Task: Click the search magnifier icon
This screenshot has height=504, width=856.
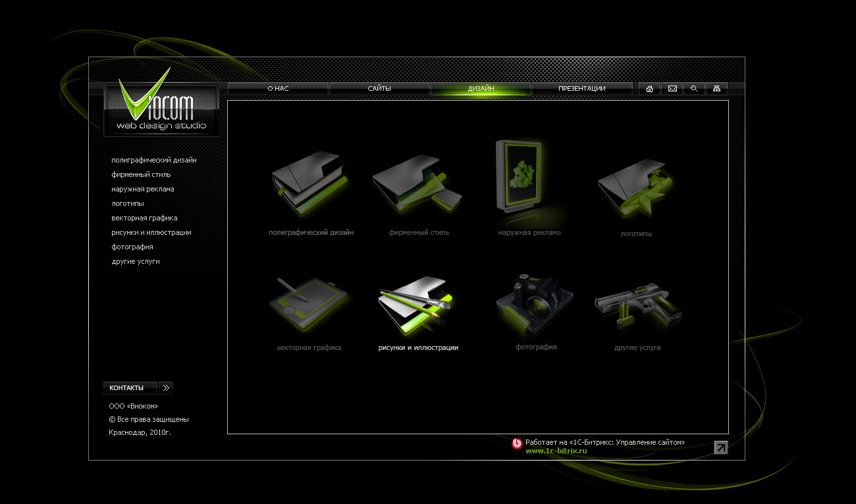Action: pos(694,88)
